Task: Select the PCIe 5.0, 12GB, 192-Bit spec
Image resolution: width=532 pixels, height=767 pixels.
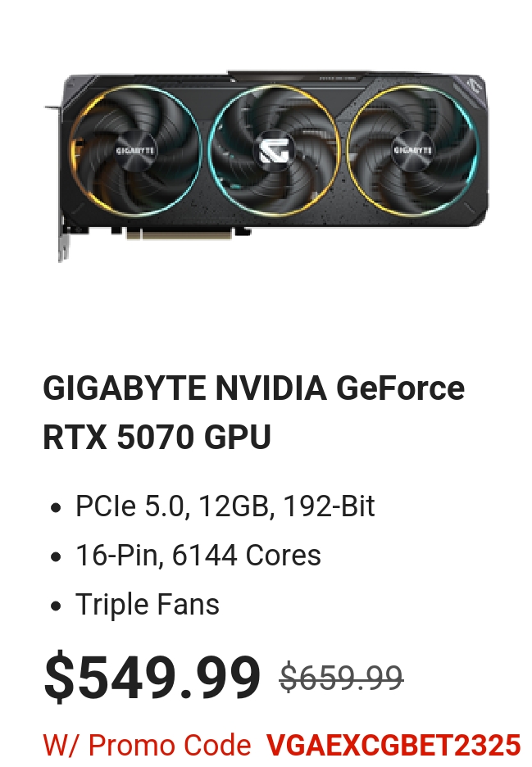Action: coord(225,506)
